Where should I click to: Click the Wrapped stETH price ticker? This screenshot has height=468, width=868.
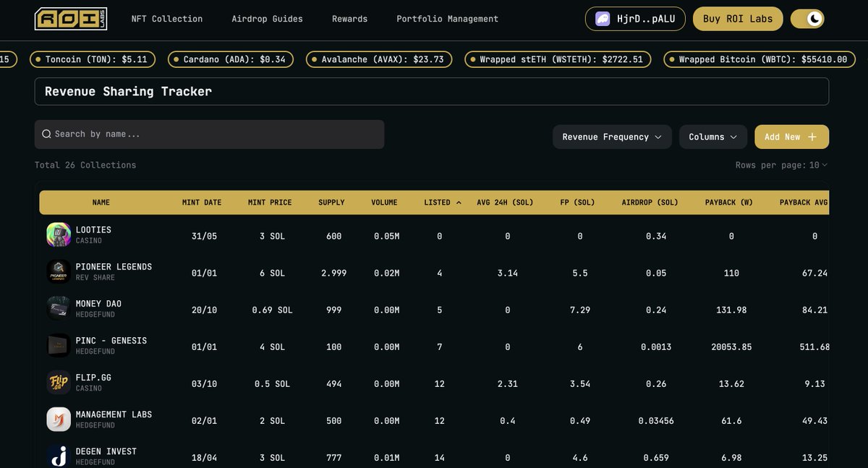557,59
